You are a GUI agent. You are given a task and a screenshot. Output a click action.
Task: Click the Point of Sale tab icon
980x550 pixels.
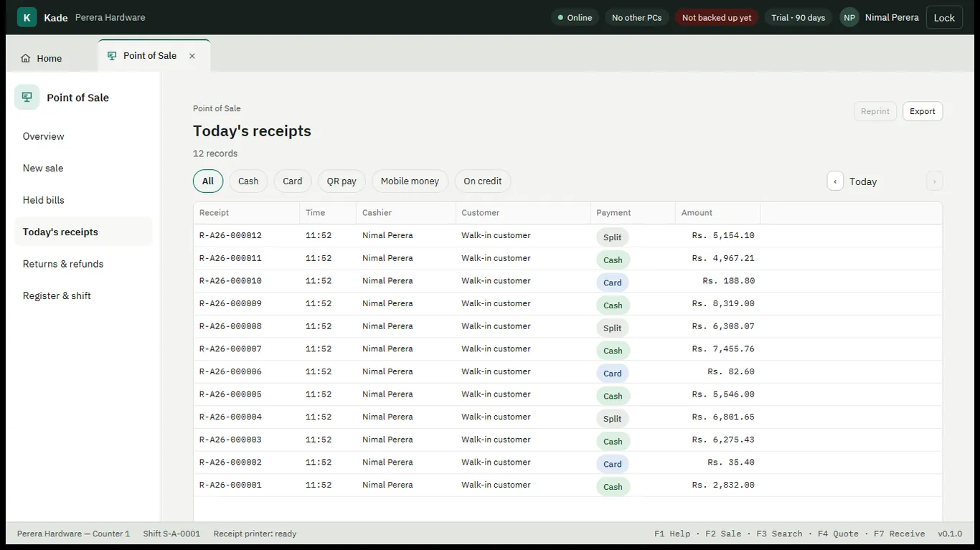(112, 55)
